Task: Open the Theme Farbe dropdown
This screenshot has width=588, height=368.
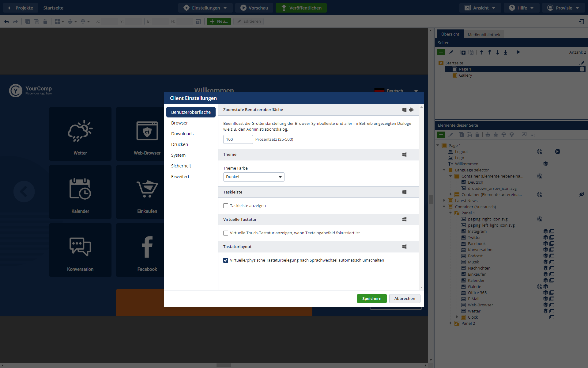Action: click(254, 177)
